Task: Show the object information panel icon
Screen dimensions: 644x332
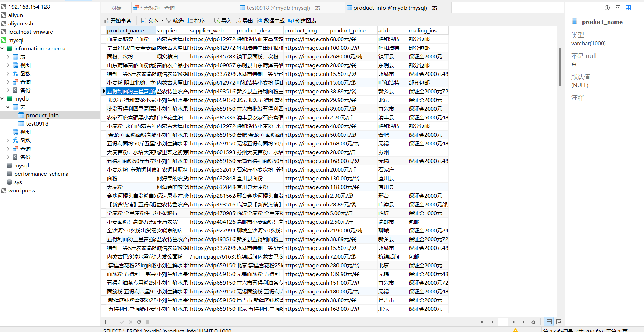Action: (x=607, y=8)
